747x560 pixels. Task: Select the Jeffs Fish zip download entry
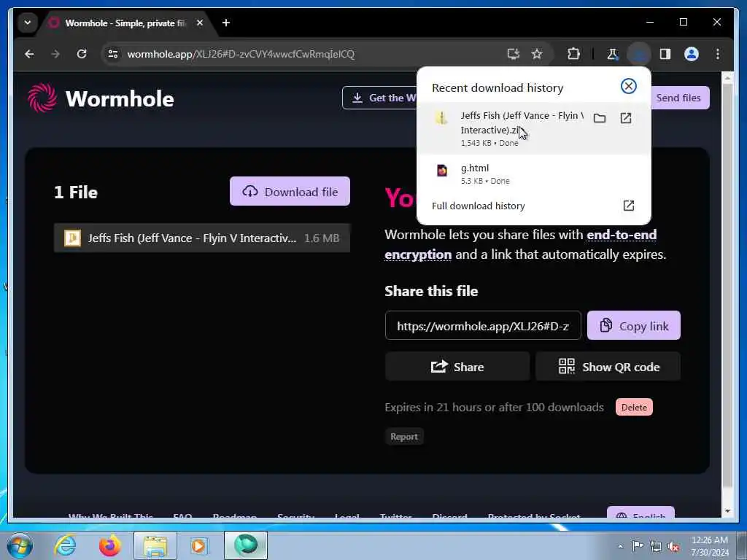pyautogui.click(x=533, y=128)
